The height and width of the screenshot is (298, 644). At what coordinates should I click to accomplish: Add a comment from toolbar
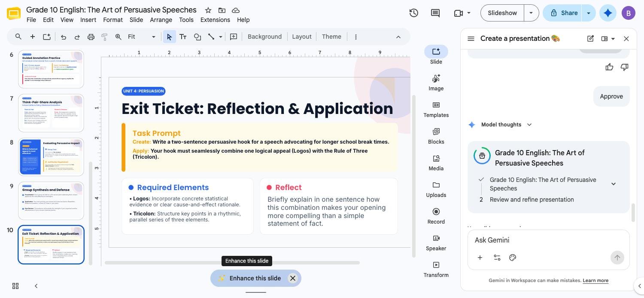point(234,37)
